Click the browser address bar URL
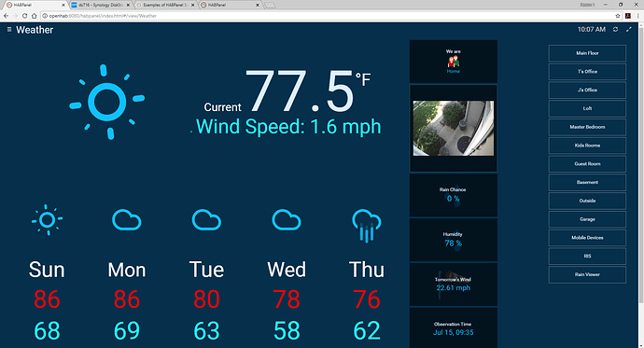Screen dimensions: 644x348 pyautogui.click(x=103, y=16)
